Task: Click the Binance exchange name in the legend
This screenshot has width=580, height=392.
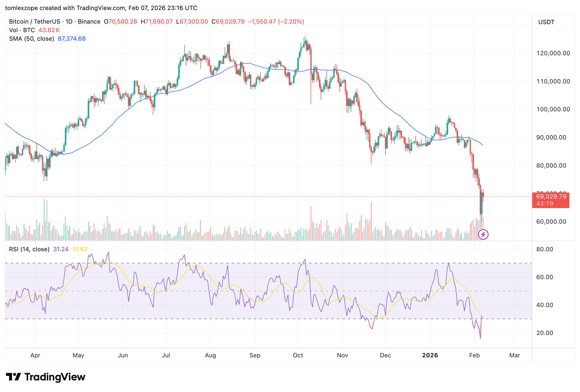Action: click(90, 21)
